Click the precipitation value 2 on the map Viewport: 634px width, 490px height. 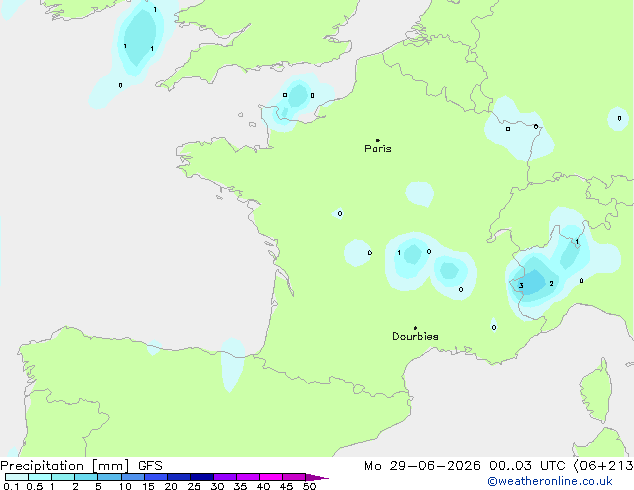click(x=551, y=284)
